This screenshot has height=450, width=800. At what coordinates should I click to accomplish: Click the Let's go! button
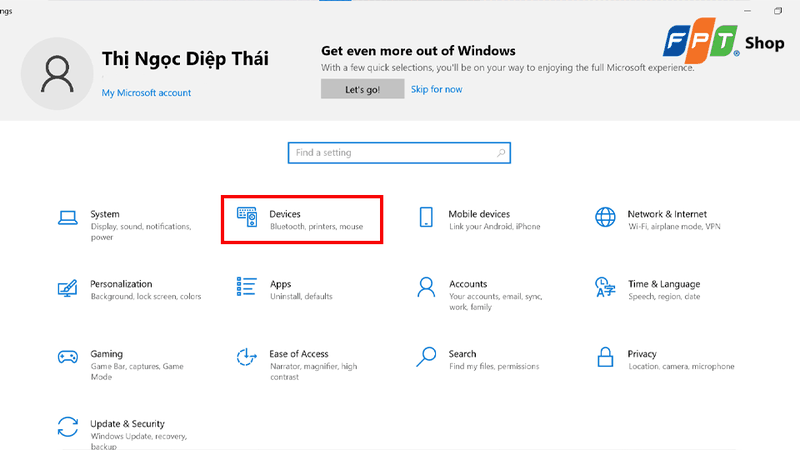point(362,89)
